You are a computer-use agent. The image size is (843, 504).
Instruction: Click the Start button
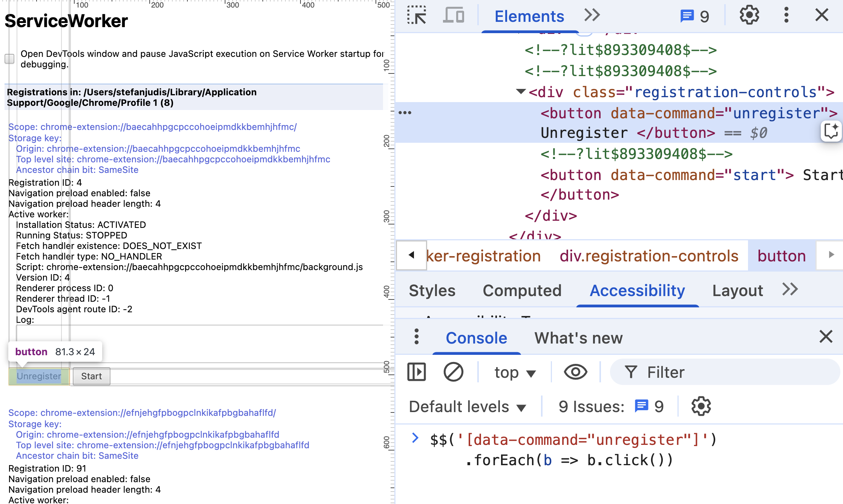91,376
